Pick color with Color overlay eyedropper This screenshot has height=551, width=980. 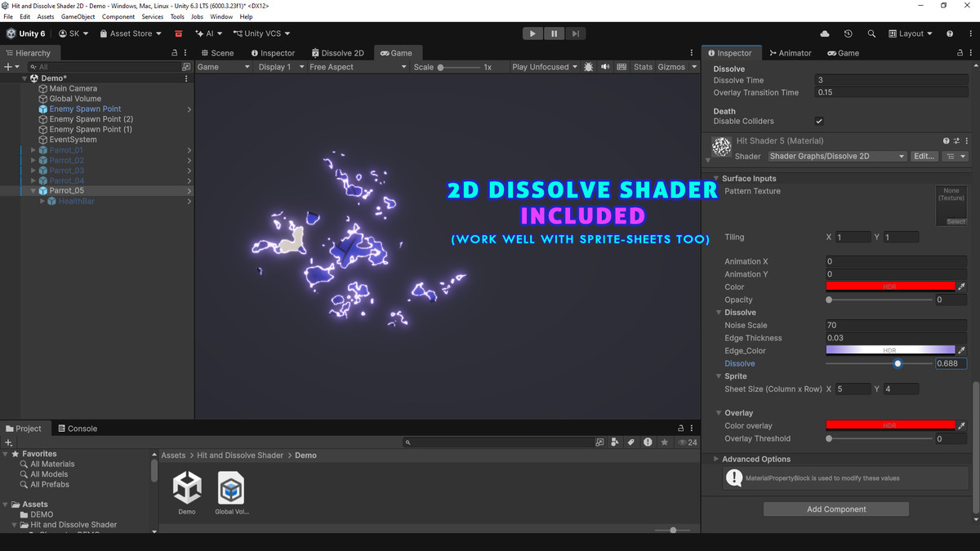[x=962, y=425]
